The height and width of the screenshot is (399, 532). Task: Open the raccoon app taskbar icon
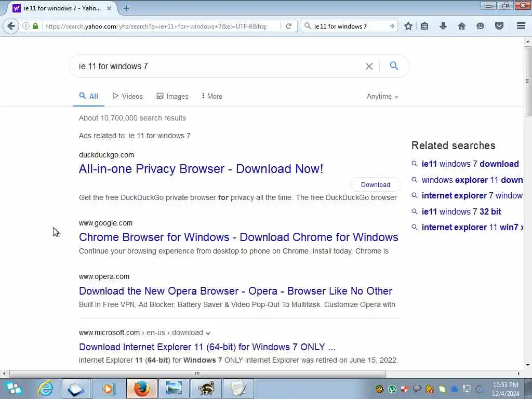point(206,389)
